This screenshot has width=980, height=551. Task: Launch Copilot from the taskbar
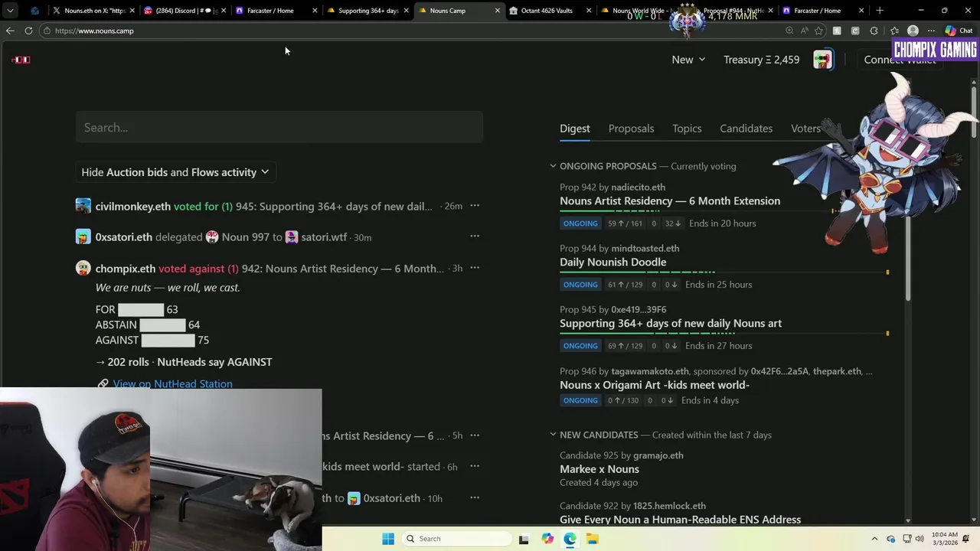547,539
